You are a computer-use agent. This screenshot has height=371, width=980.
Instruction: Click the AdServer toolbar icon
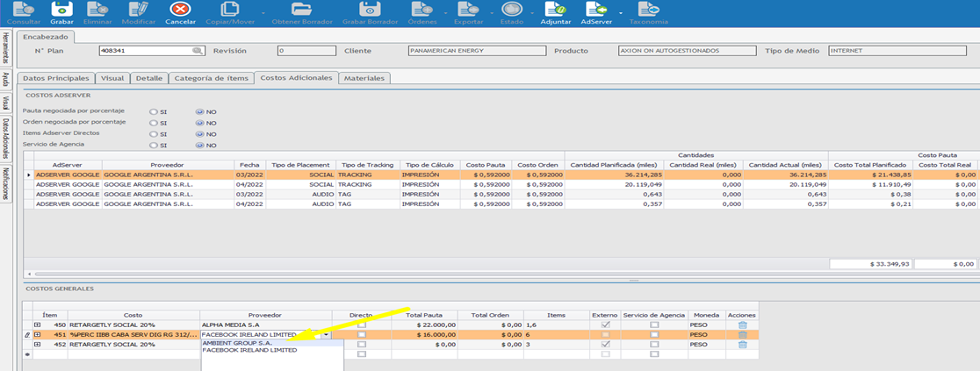click(x=595, y=10)
